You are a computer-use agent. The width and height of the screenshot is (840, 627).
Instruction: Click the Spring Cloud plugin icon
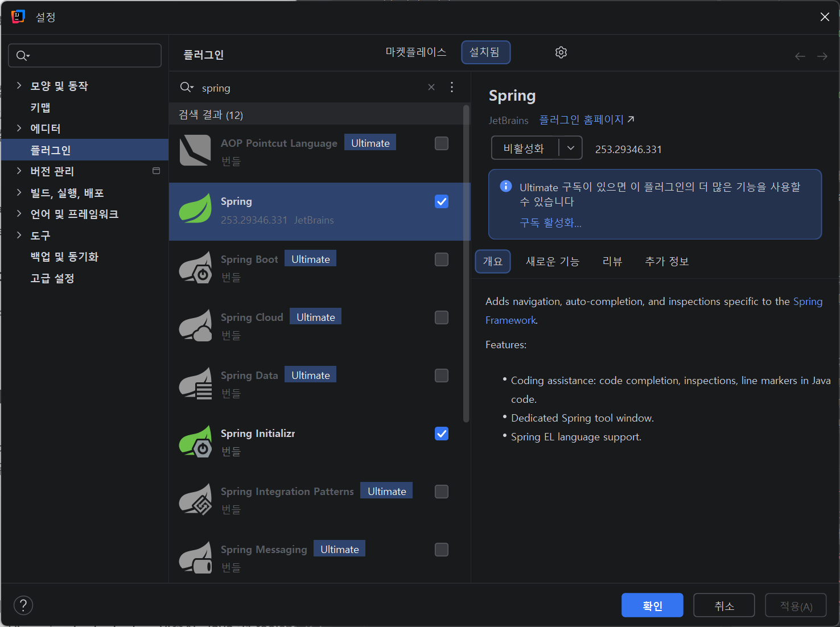[x=195, y=326]
